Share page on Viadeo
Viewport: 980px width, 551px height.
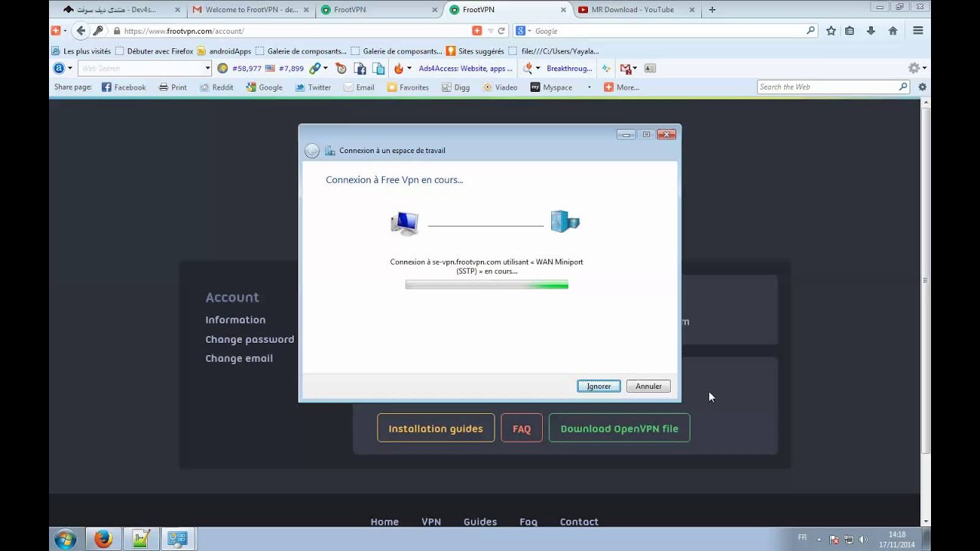pyautogui.click(x=500, y=87)
